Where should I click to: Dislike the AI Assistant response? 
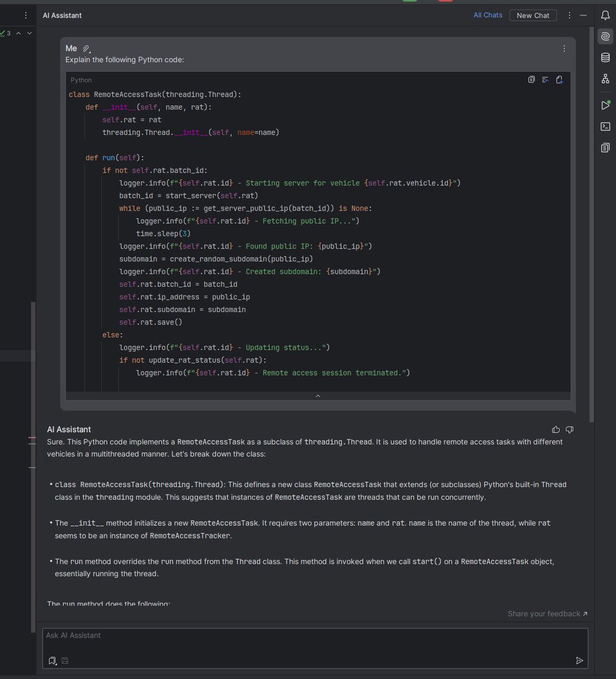tap(570, 429)
